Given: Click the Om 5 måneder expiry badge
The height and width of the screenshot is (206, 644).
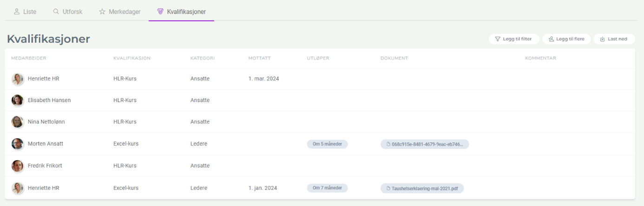Looking at the screenshot, I should [x=327, y=144].
